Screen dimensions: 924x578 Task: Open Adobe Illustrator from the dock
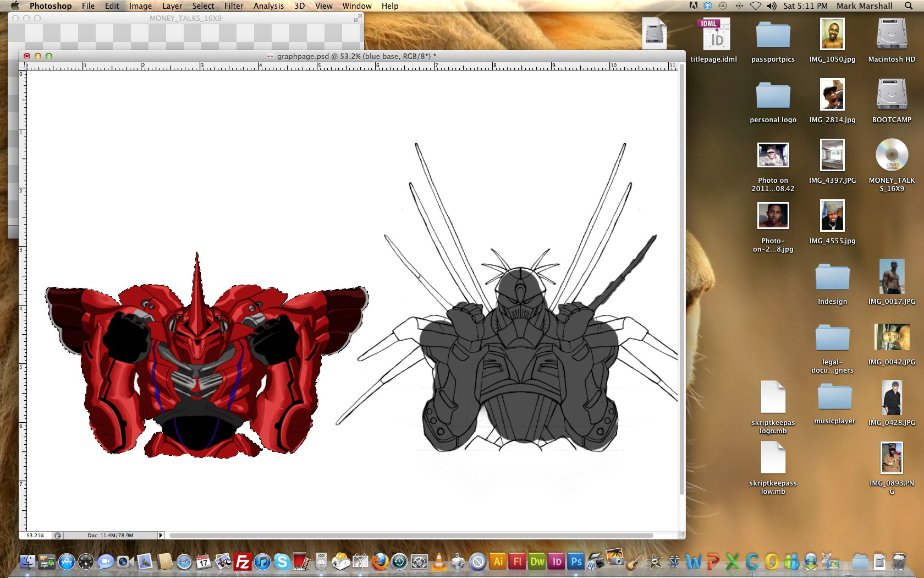[498, 561]
